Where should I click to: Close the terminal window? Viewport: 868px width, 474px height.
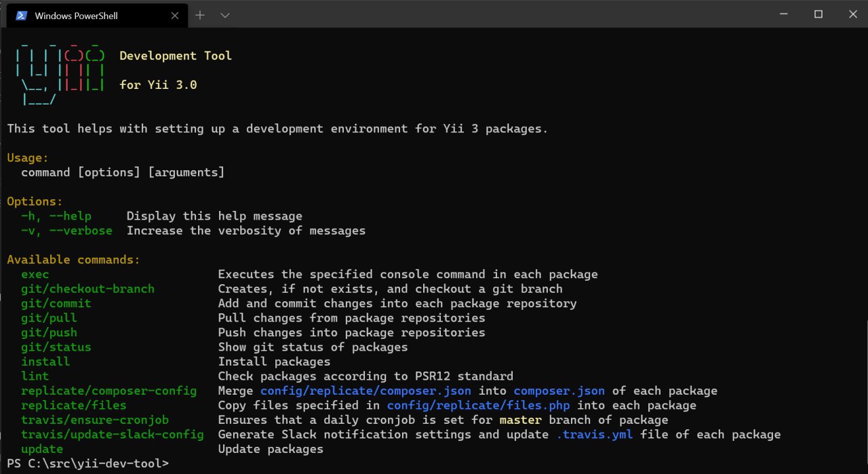(x=853, y=14)
